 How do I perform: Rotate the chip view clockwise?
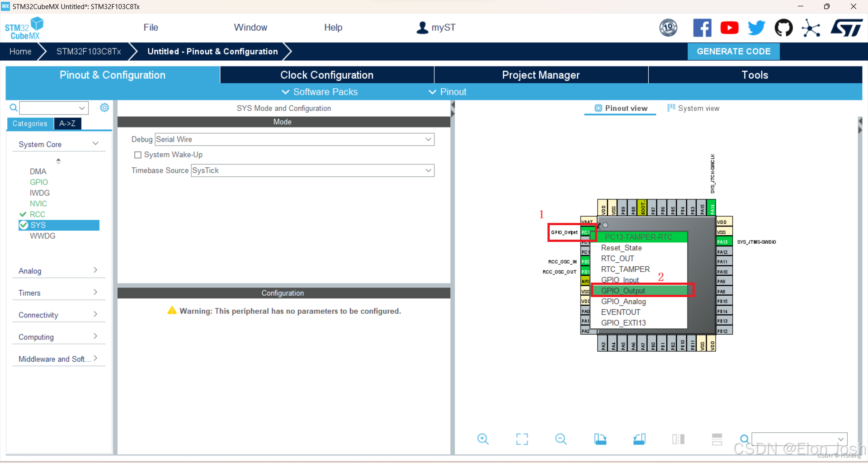600,439
